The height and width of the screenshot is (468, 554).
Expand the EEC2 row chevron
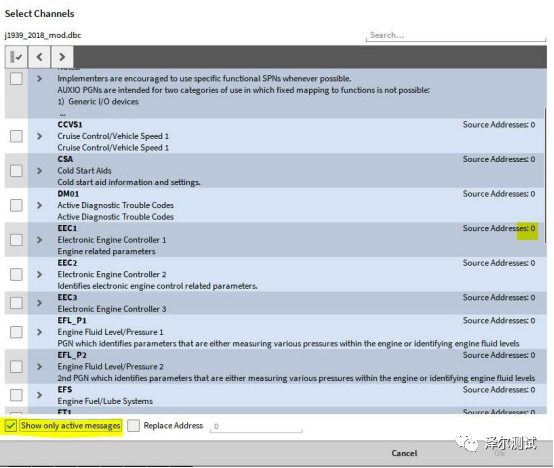point(39,274)
